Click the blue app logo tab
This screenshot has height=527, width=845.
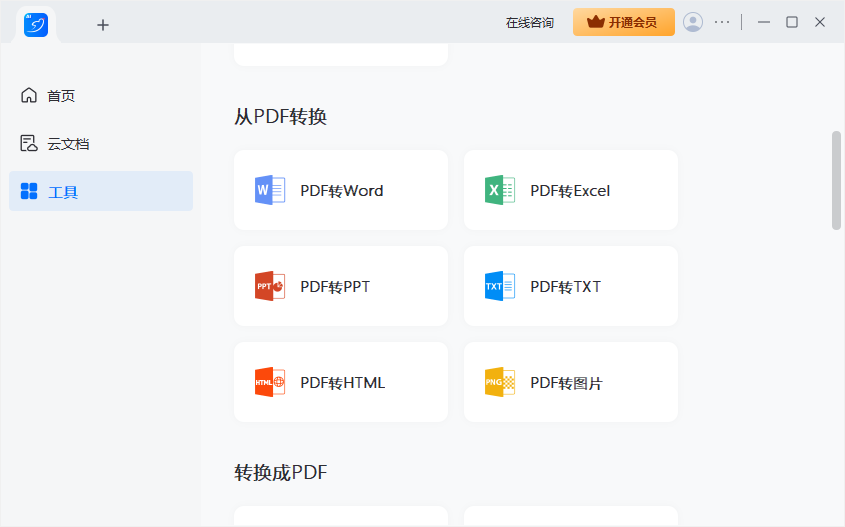[x=36, y=25]
